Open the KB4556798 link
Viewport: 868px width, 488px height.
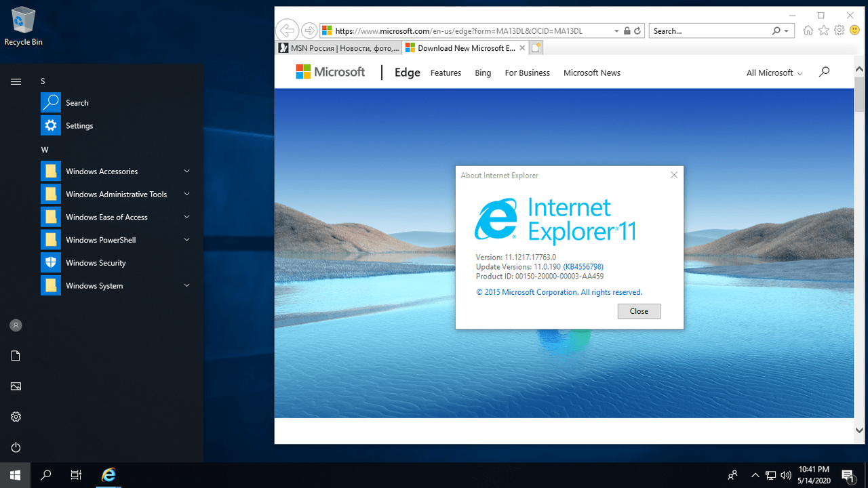click(x=583, y=267)
